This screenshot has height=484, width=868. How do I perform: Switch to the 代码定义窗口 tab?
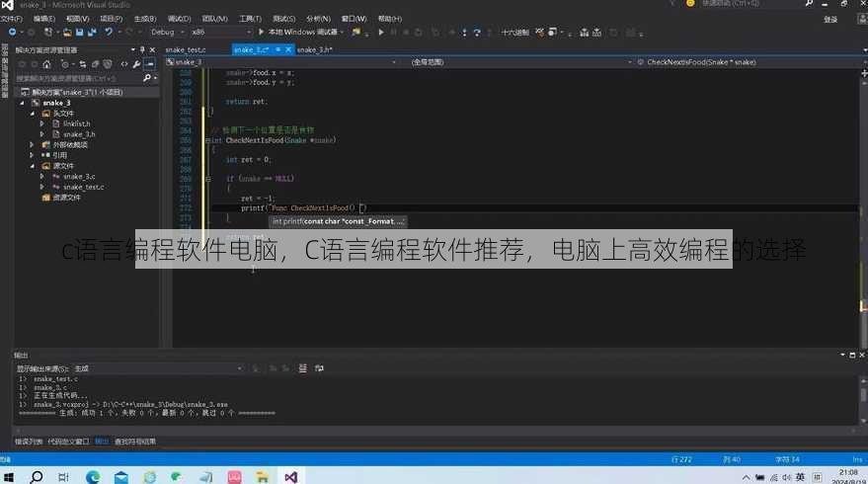pos(69,442)
